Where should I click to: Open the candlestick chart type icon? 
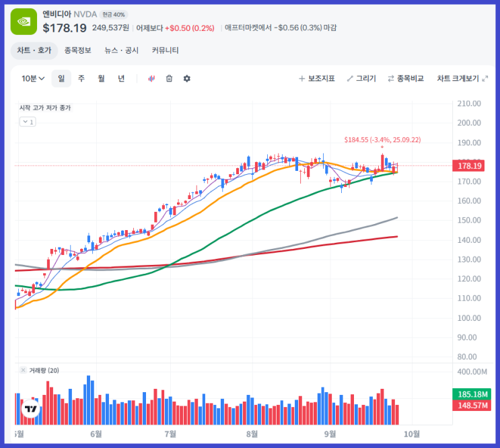pos(152,79)
